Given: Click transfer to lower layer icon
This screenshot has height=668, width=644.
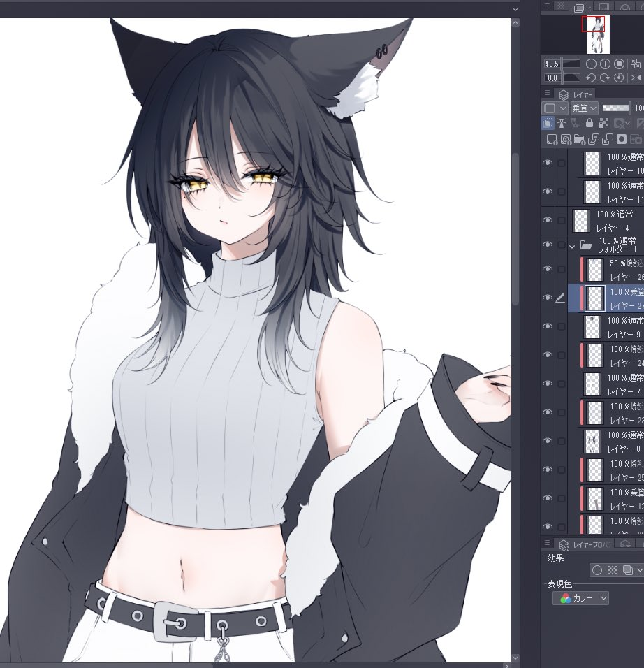Looking at the screenshot, I should [x=593, y=139].
